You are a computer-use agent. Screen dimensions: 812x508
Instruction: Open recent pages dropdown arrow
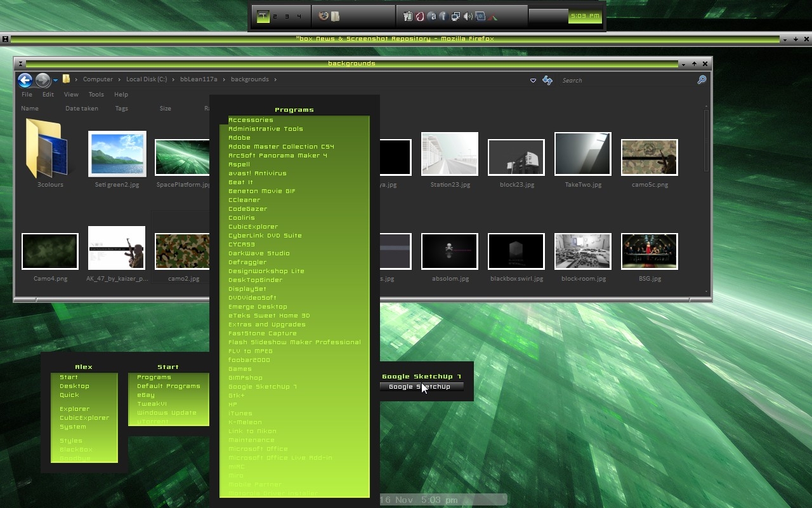tap(55, 80)
